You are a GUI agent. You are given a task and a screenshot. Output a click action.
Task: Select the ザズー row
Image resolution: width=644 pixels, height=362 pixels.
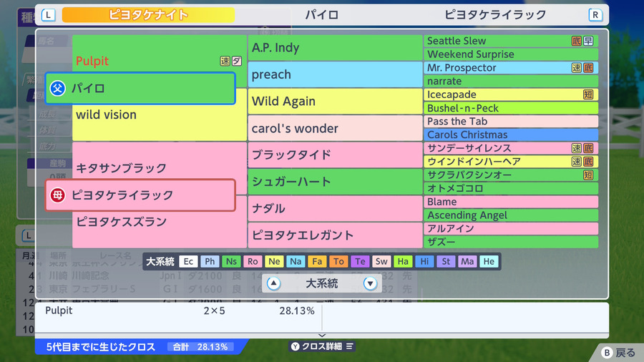pos(511,242)
